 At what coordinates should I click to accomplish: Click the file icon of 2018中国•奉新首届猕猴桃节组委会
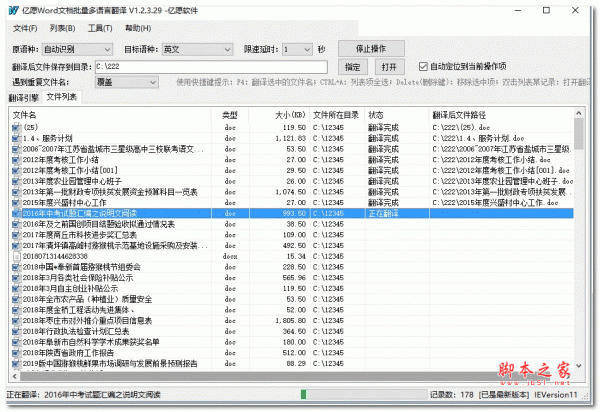pyautogui.click(x=16, y=267)
